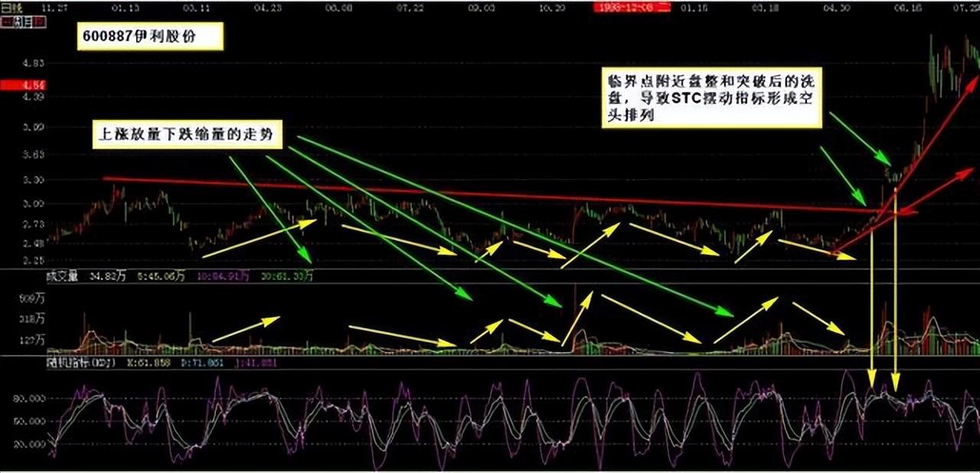This screenshot has height=473, width=980.
Task: Click the 临界点附近盘整 annotation note
Action: coord(710,96)
